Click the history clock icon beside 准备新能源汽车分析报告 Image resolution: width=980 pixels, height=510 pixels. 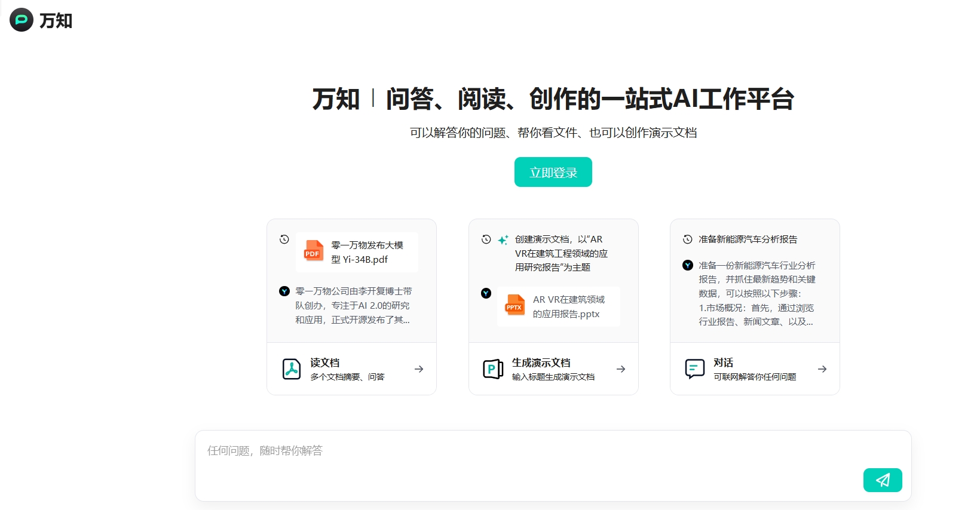(688, 239)
